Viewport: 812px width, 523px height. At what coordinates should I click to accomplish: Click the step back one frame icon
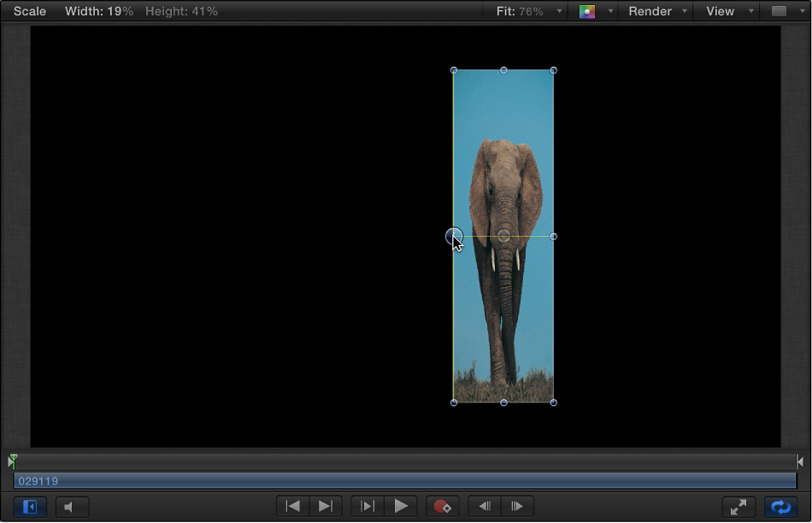485,506
